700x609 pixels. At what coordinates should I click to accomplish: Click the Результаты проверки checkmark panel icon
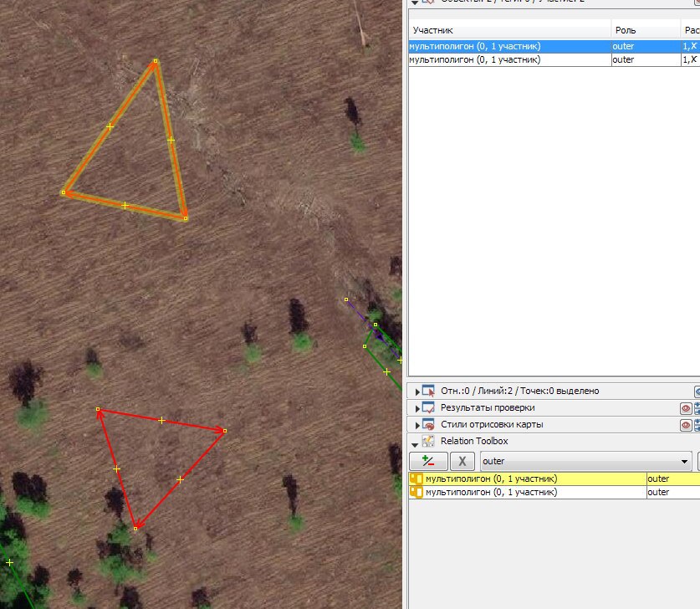[x=428, y=407]
